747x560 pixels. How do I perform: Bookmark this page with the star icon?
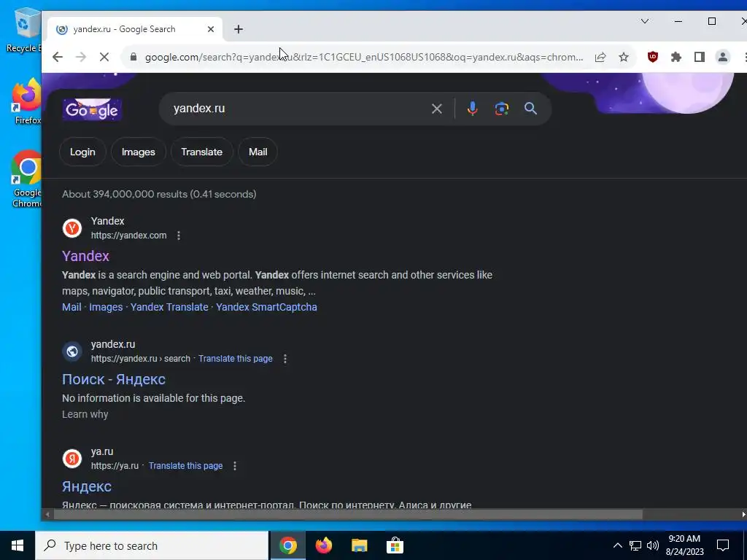[624, 57]
